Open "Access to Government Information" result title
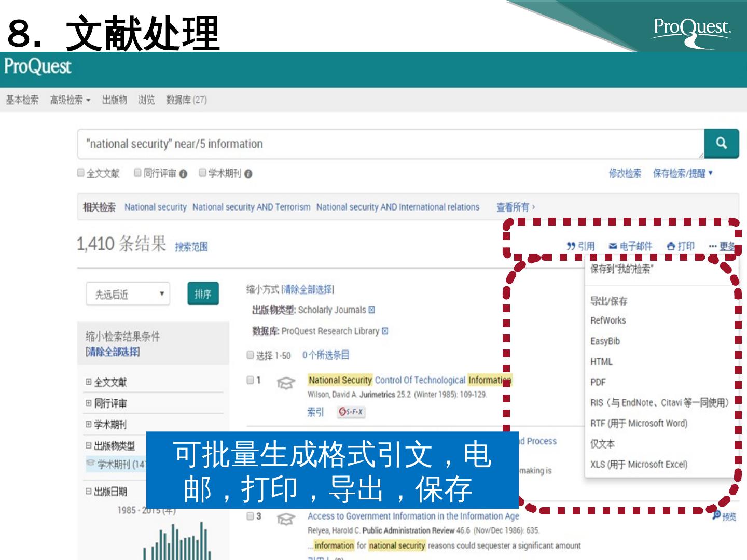Viewport: 747px width, 560px height. click(x=413, y=516)
